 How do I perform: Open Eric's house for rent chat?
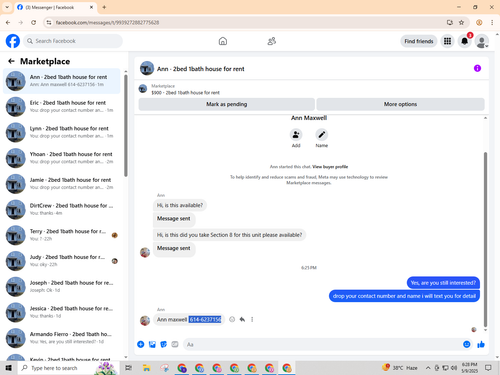tap(62, 106)
